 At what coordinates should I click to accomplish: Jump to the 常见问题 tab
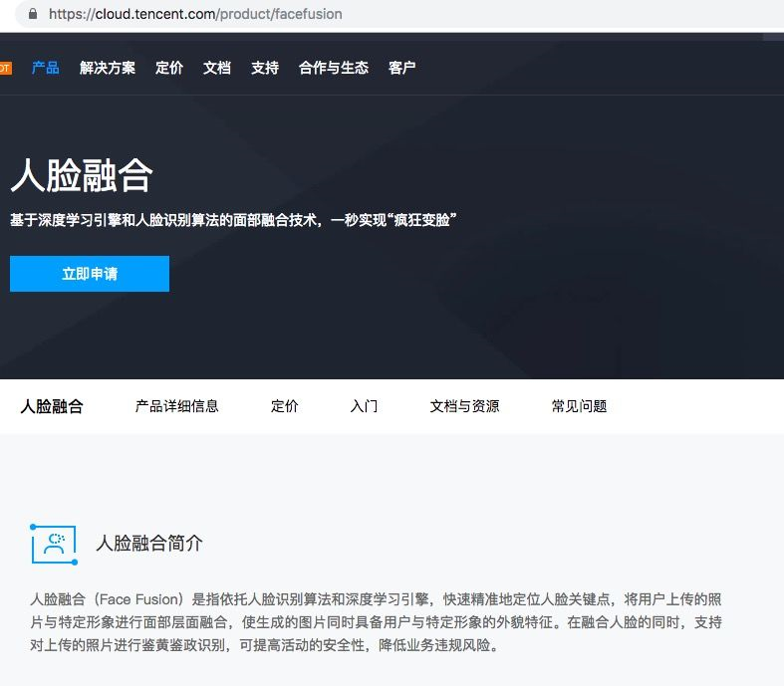pyautogui.click(x=580, y=406)
